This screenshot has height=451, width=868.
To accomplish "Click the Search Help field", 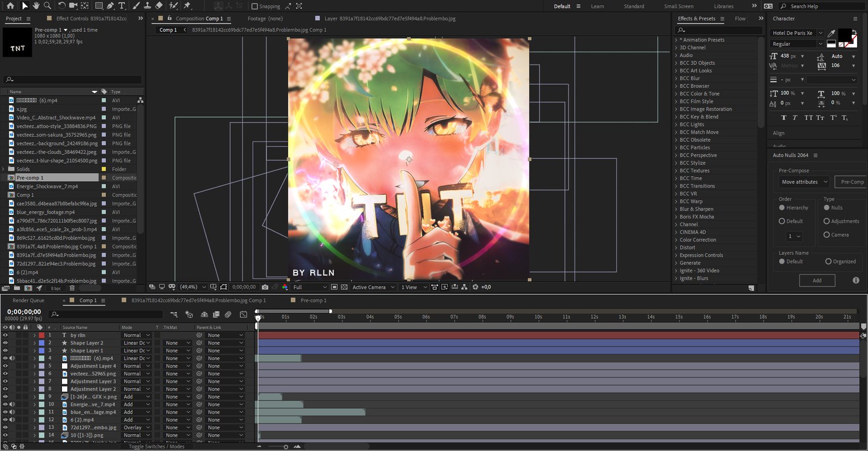I will coord(821,6).
